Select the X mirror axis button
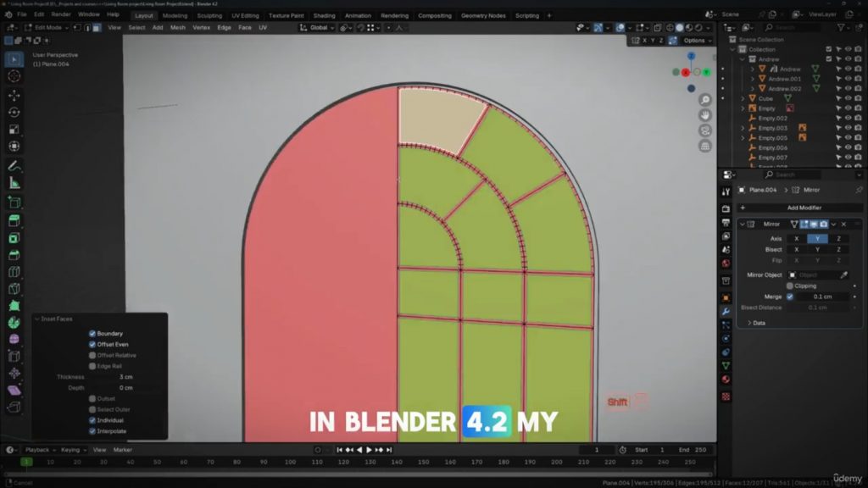The height and width of the screenshot is (488, 868). click(797, 238)
